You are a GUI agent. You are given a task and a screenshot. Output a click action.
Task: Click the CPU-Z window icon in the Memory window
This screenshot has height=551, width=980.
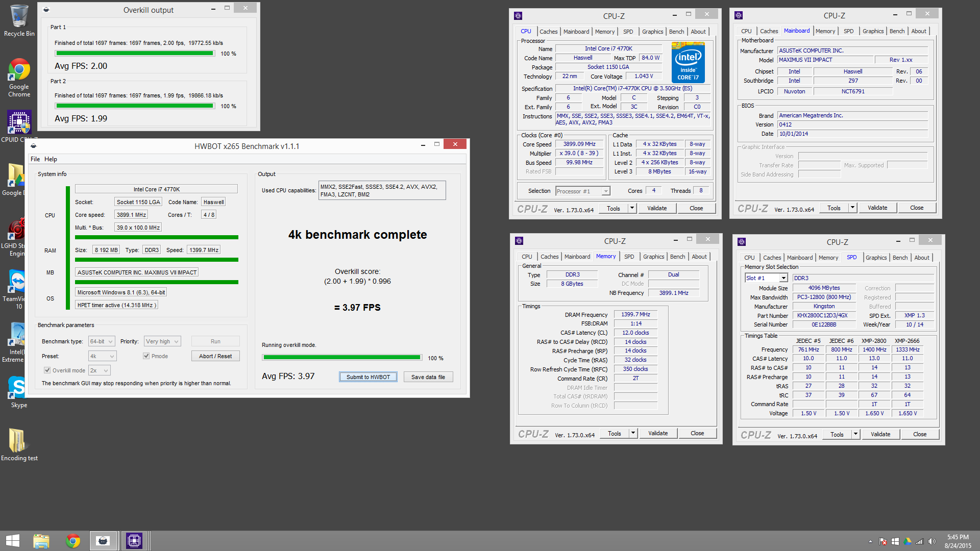click(x=519, y=241)
